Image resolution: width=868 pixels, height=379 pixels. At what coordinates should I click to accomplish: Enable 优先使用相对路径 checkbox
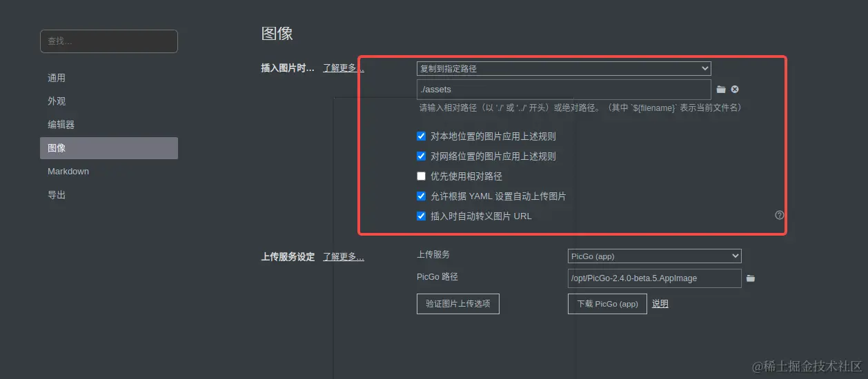tap(422, 176)
